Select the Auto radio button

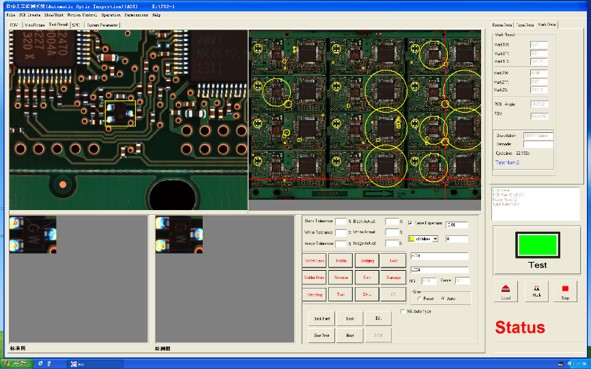click(x=443, y=299)
